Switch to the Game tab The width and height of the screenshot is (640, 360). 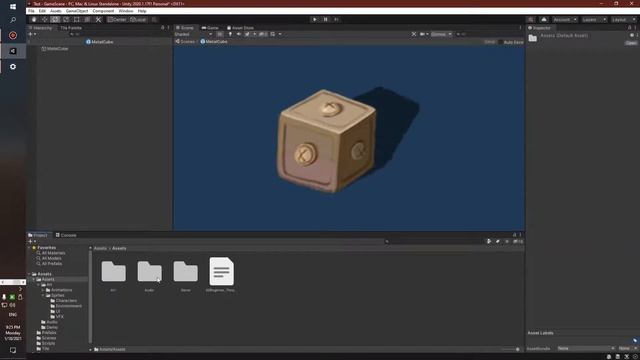point(210,28)
